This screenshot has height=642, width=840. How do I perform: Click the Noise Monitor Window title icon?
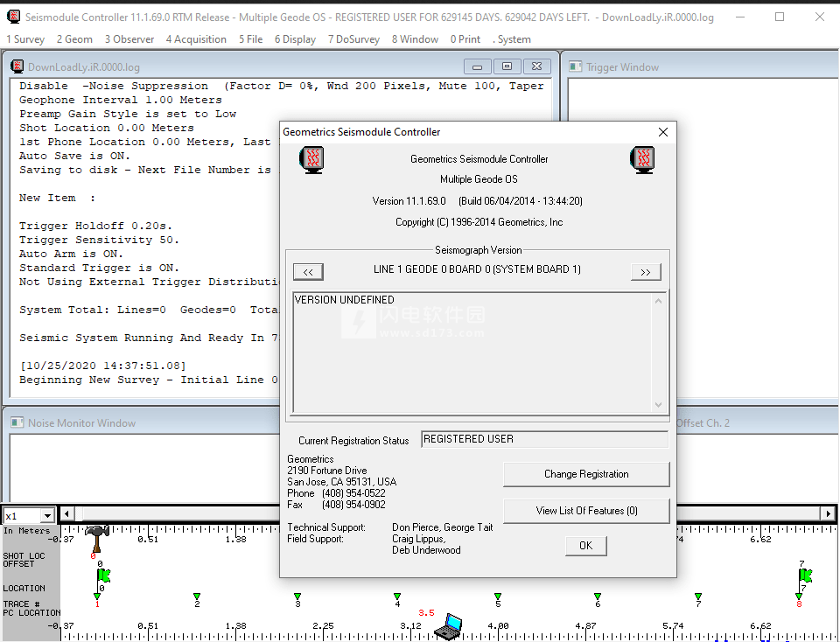(17, 422)
